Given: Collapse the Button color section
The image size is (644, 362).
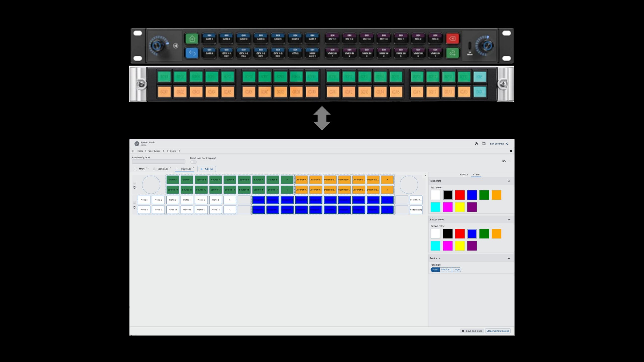Looking at the screenshot, I should click(x=509, y=219).
